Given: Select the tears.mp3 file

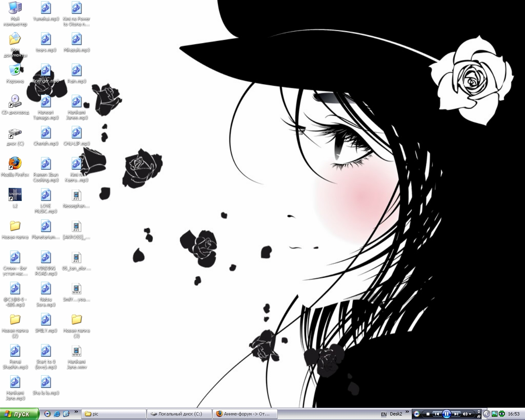Looking at the screenshot, I should click(46, 42).
